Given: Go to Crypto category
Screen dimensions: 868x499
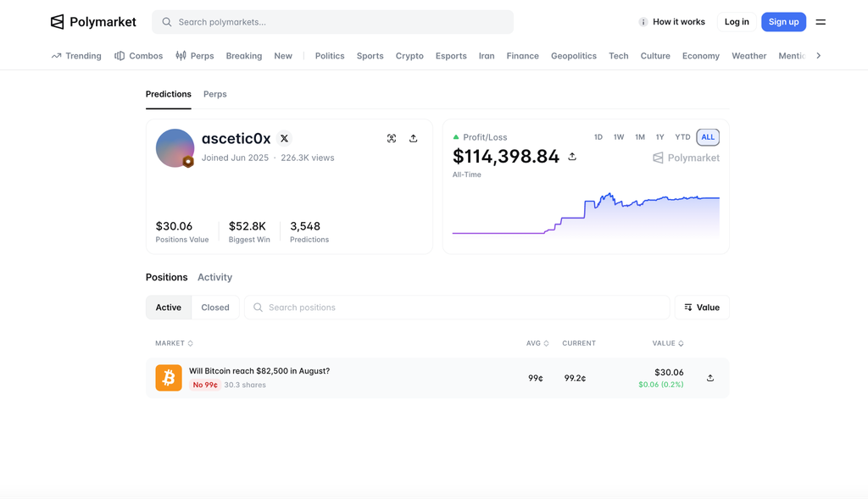Looking at the screenshot, I should tap(409, 56).
